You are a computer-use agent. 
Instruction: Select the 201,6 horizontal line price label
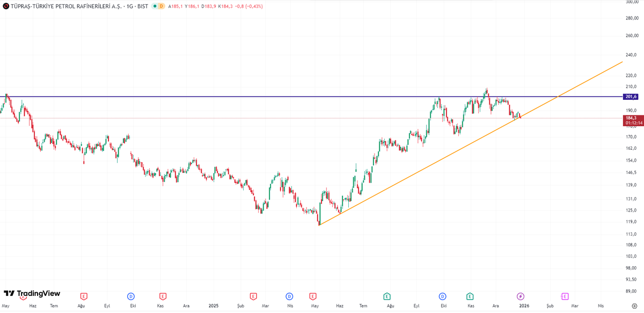pos(631,97)
